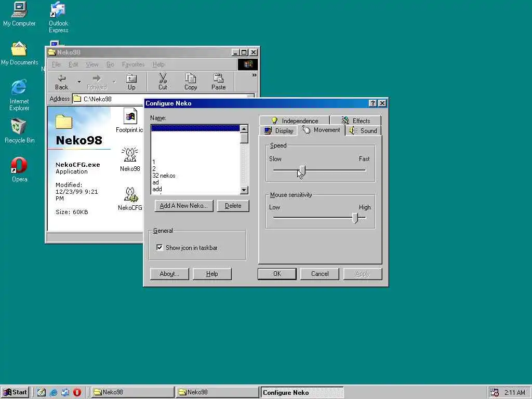Click the Up folder toolbar button
The image size is (532, 399).
pos(131,82)
